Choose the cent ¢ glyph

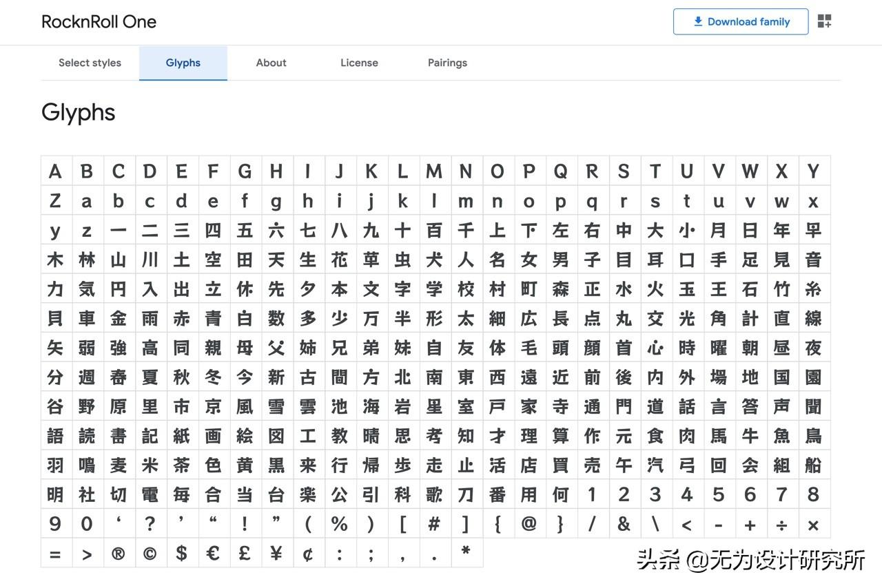coord(308,553)
